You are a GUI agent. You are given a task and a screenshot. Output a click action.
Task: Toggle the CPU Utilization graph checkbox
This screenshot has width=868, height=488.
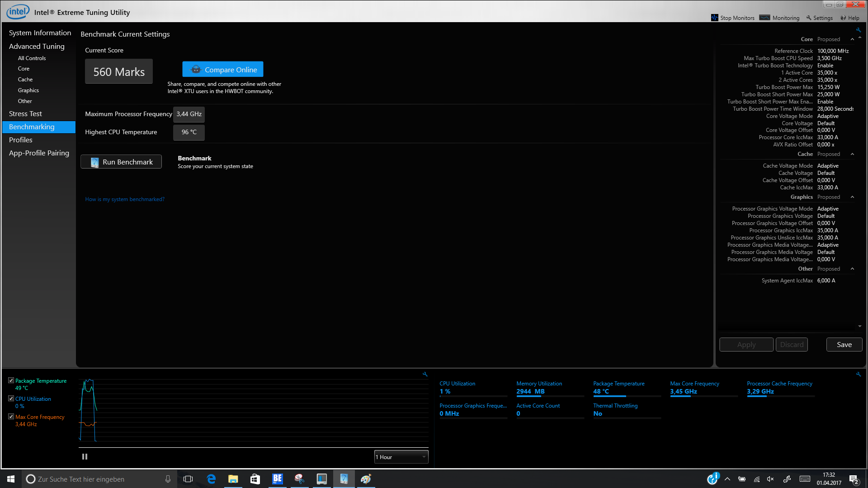[11, 399]
